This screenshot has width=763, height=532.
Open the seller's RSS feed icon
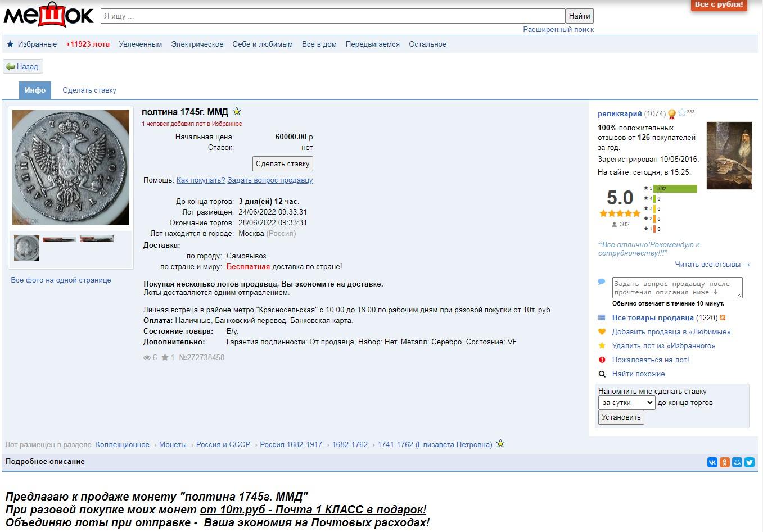(723, 318)
